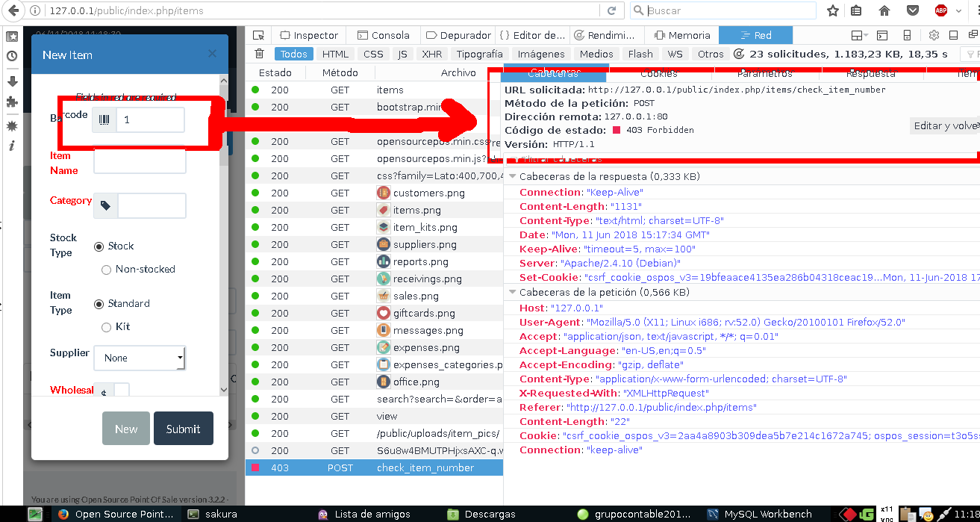Click the New button in New Item
Viewport: 980px width, 522px height.
[x=126, y=429]
